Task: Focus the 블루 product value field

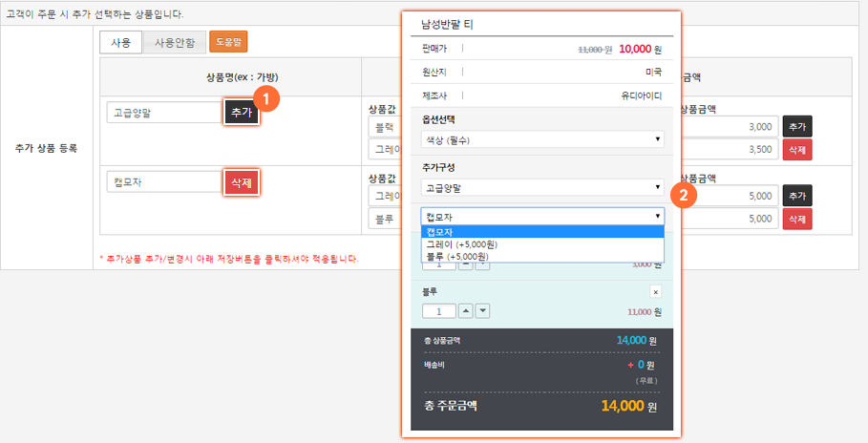Action: 385,219
